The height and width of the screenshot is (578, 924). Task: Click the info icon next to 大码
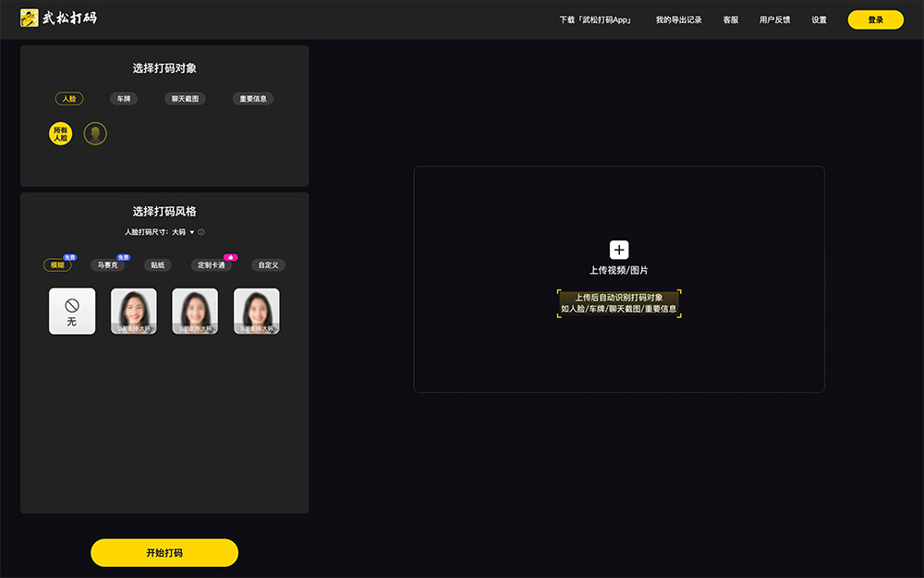point(201,233)
